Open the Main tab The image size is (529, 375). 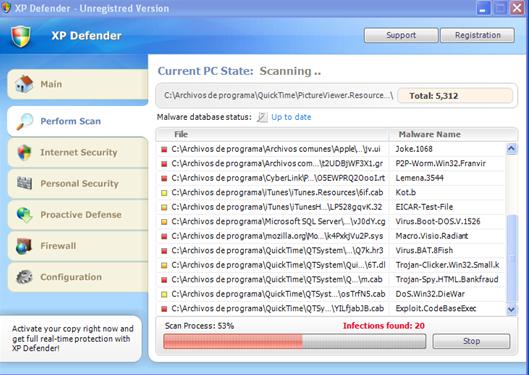(77, 84)
